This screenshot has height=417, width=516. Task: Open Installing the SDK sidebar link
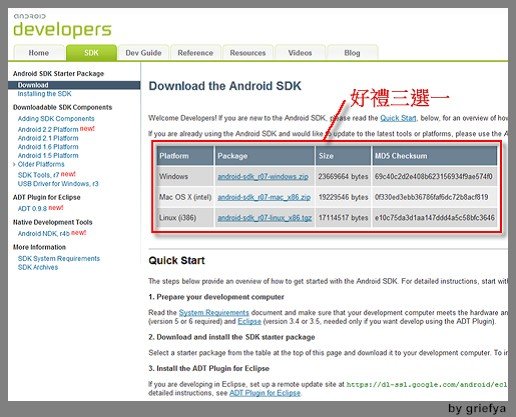(x=44, y=94)
